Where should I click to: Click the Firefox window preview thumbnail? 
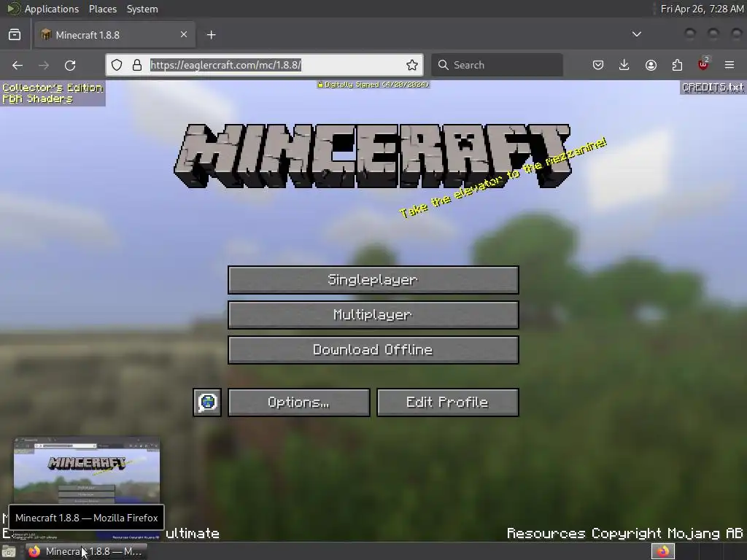click(87, 470)
